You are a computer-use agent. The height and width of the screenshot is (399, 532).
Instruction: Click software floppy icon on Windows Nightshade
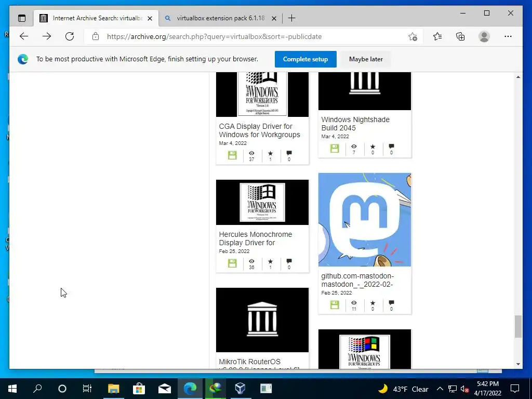pyautogui.click(x=335, y=149)
